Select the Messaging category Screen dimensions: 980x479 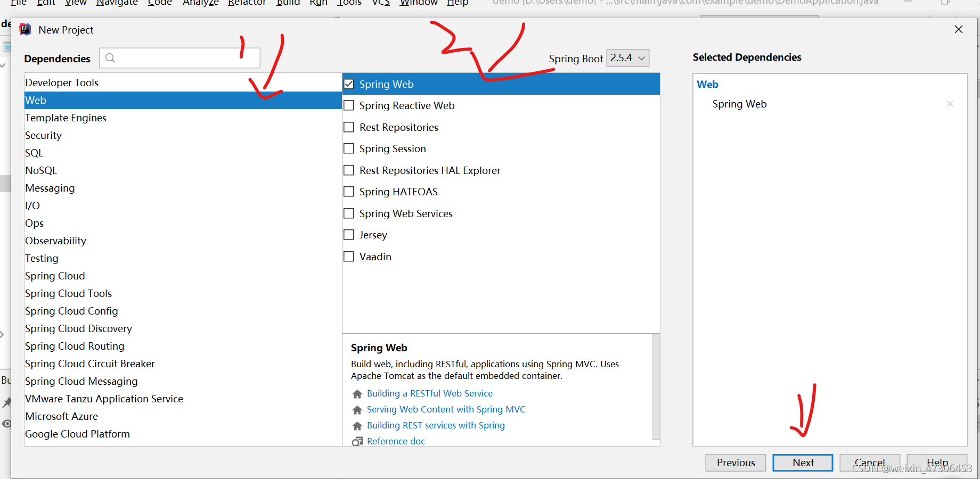coord(183,188)
